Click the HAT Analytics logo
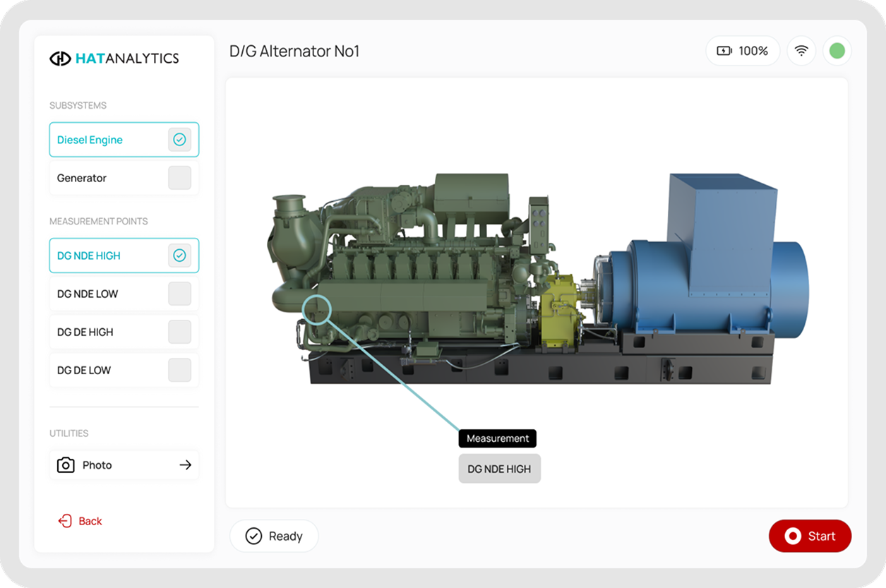886x588 pixels. click(114, 59)
